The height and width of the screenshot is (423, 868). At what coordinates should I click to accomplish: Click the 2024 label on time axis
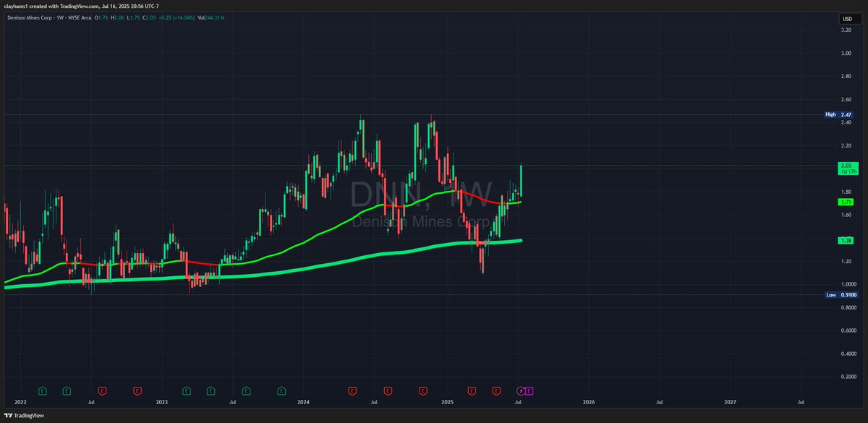point(303,401)
